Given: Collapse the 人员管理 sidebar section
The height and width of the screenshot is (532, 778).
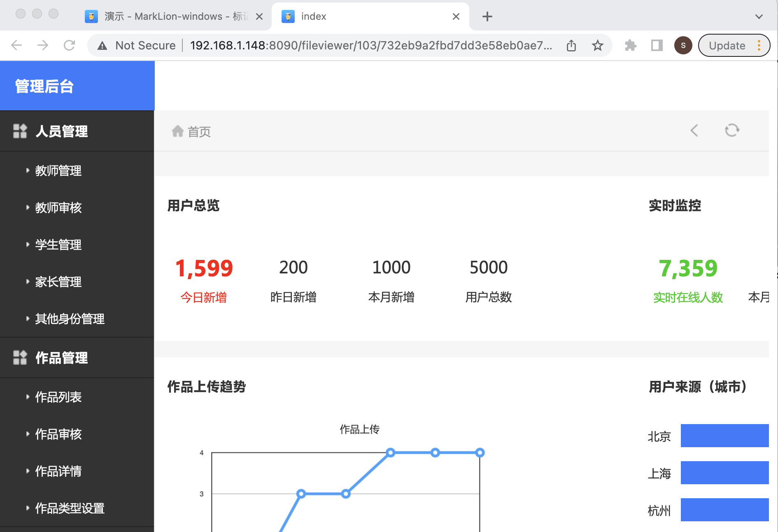Looking at the screenshot, I should point(62,131).
